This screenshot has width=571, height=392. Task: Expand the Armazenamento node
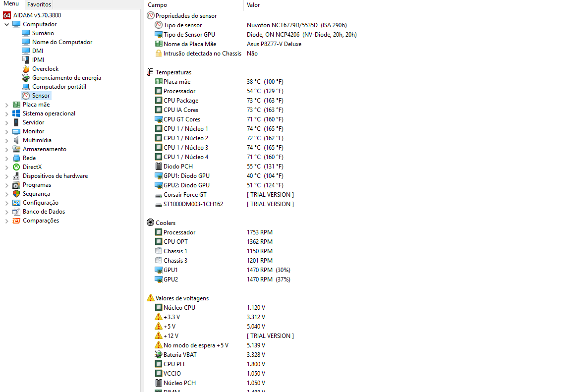coord(6,149)
